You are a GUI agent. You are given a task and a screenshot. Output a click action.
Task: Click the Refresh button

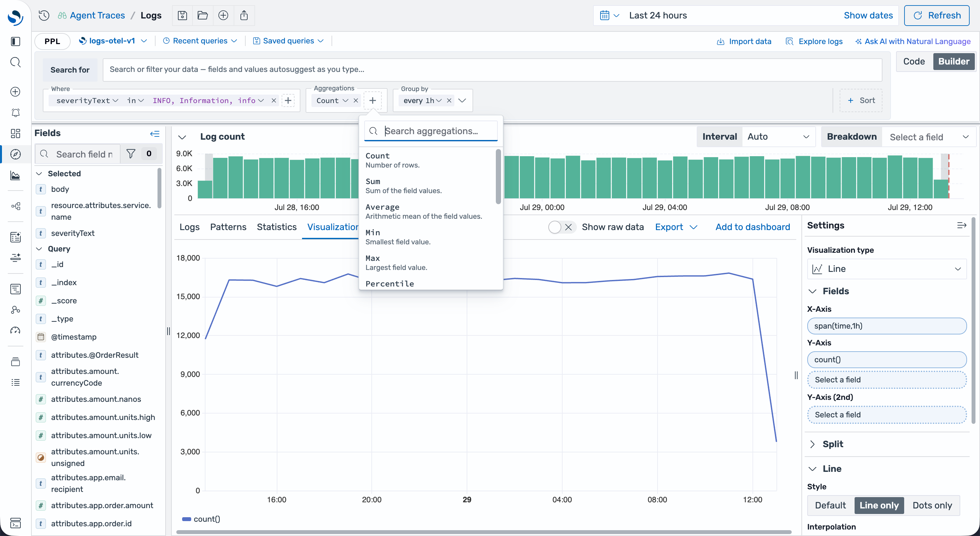936,15
